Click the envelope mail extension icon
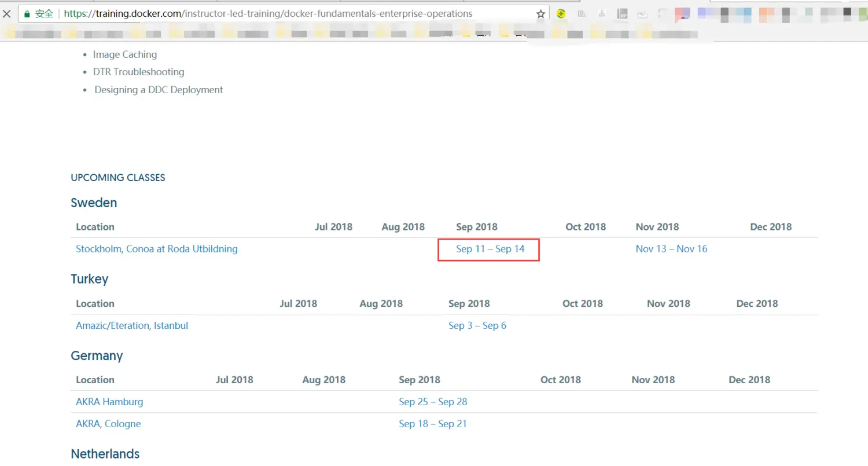The image size is (868, 466). coord(642,14)
